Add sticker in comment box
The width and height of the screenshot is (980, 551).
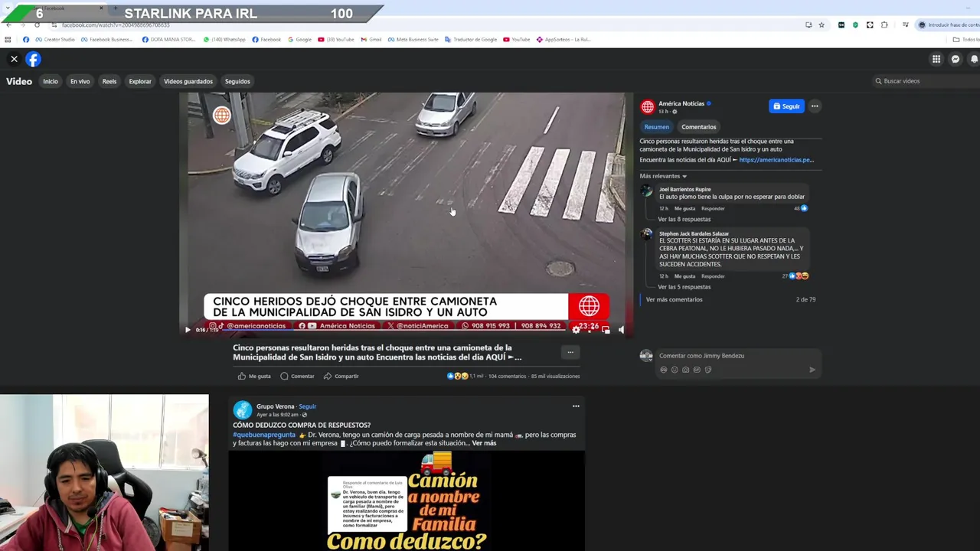(708, 370)
